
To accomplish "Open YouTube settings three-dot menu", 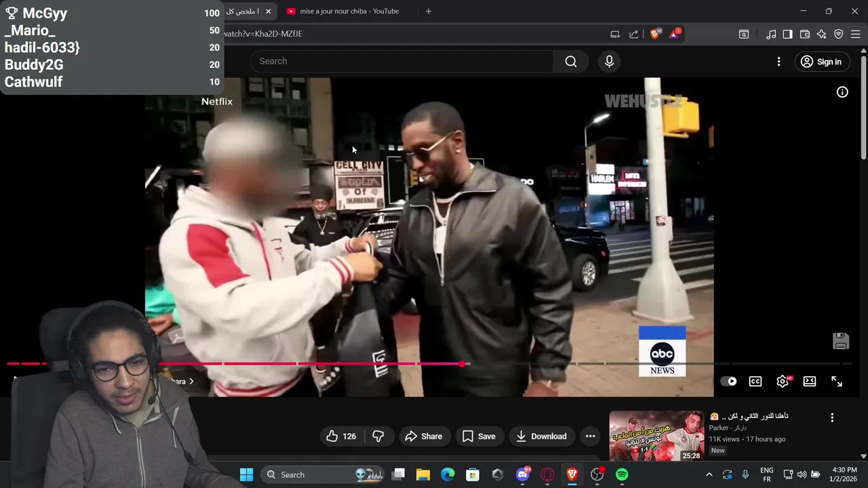I will tap(778, 62).
